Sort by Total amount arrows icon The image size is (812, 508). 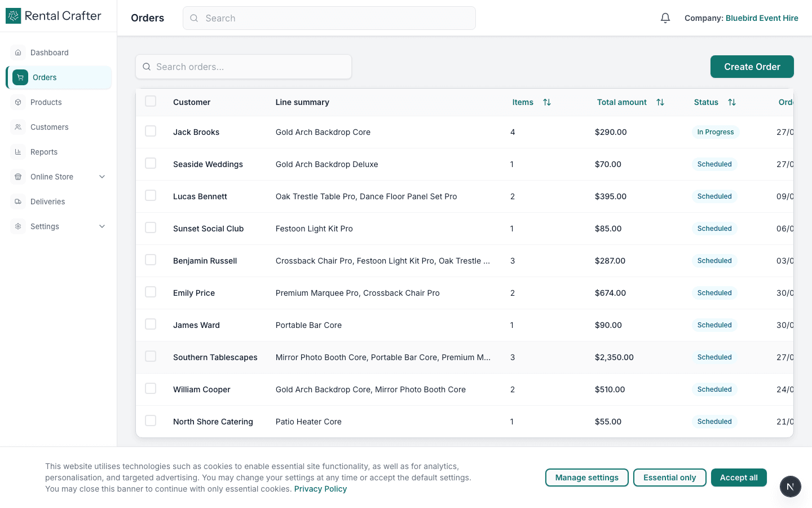(660, 102)
